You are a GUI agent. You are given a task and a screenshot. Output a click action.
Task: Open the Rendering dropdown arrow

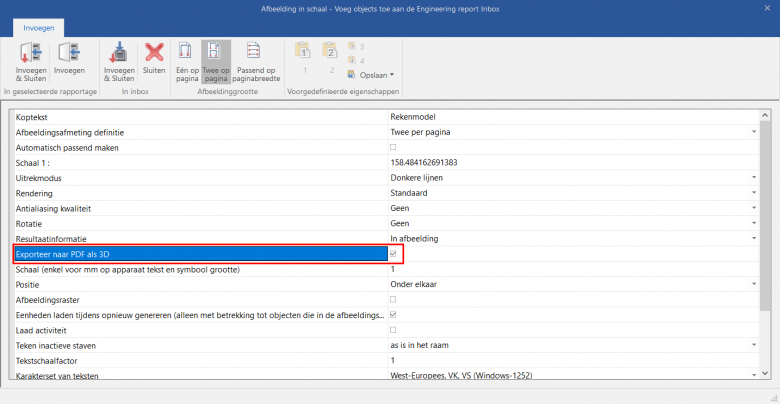(x=753, y=193)
